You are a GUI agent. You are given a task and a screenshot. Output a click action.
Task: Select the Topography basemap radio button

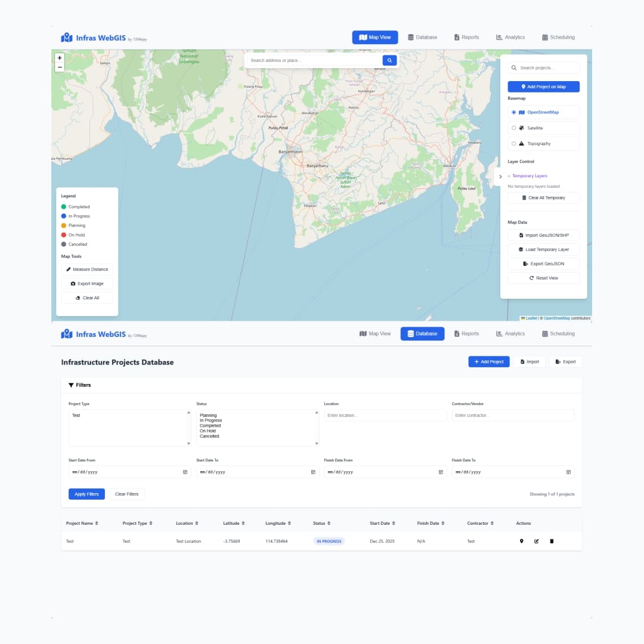[514, 143]
